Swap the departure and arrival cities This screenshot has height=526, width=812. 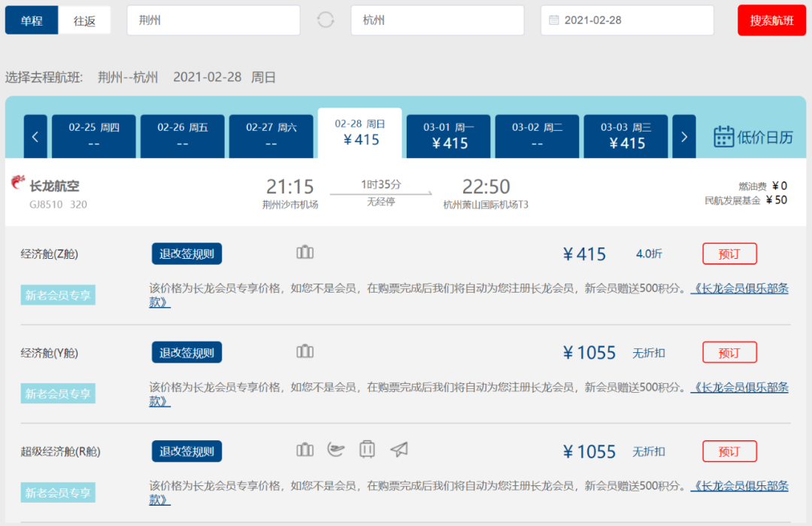click(326, 20)
